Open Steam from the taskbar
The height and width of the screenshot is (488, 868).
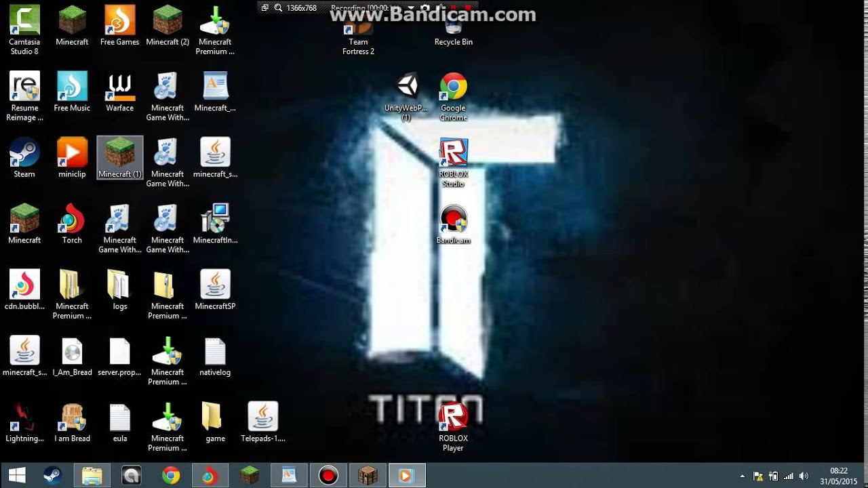pyautogui.click(x=53, y=476)
